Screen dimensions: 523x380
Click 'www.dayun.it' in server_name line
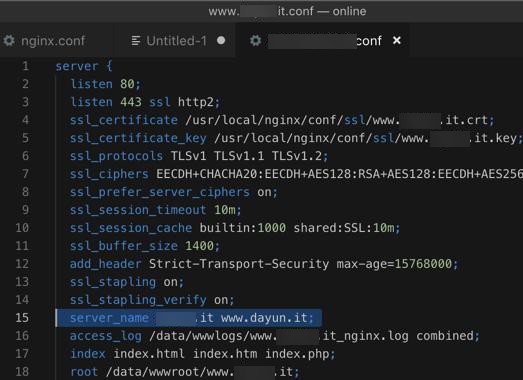[x=264, y=318]
